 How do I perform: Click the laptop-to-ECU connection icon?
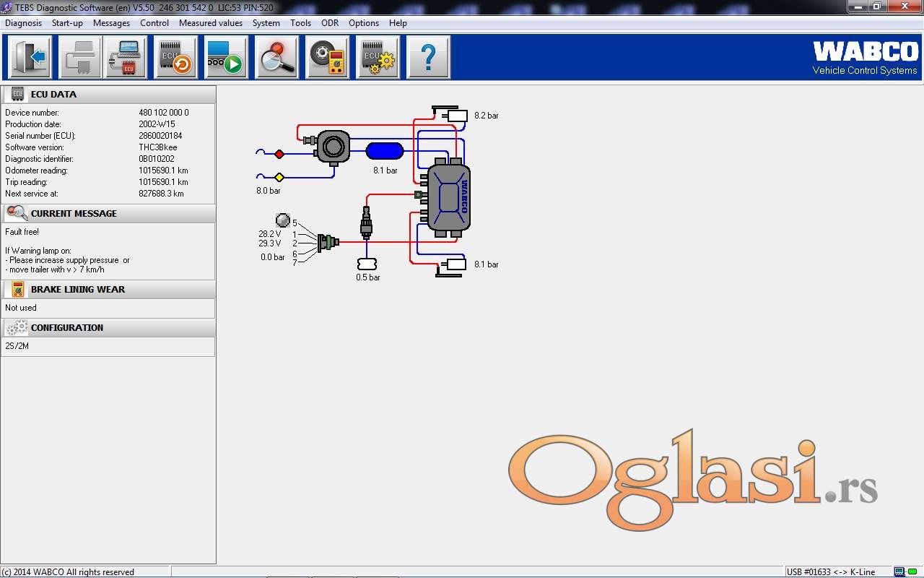click(126, 57)
